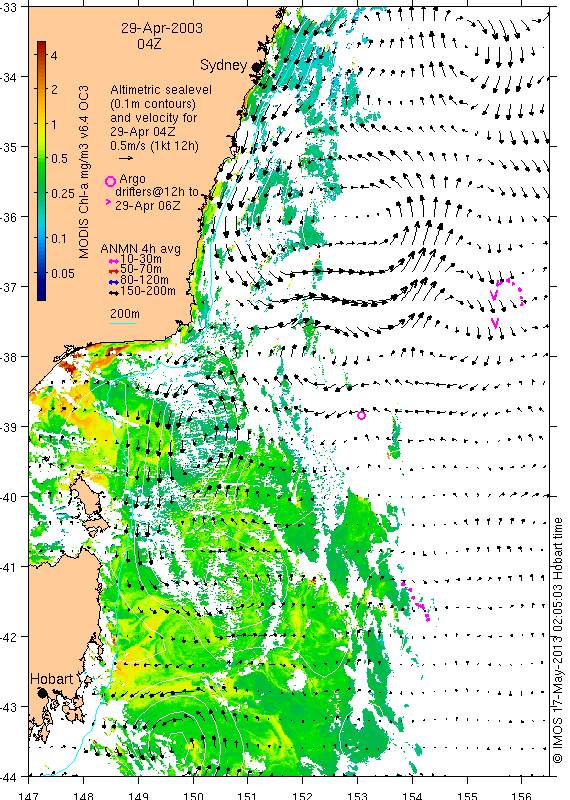Click the "Altimetric sealevel" text
The width and height of the screenshot is (570, 800).
pos(161,90)
